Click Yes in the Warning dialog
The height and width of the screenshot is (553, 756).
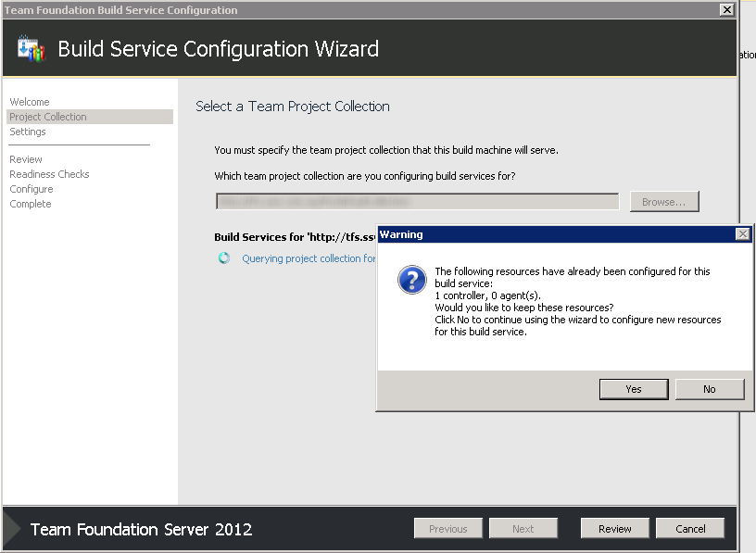coord(634,389)
